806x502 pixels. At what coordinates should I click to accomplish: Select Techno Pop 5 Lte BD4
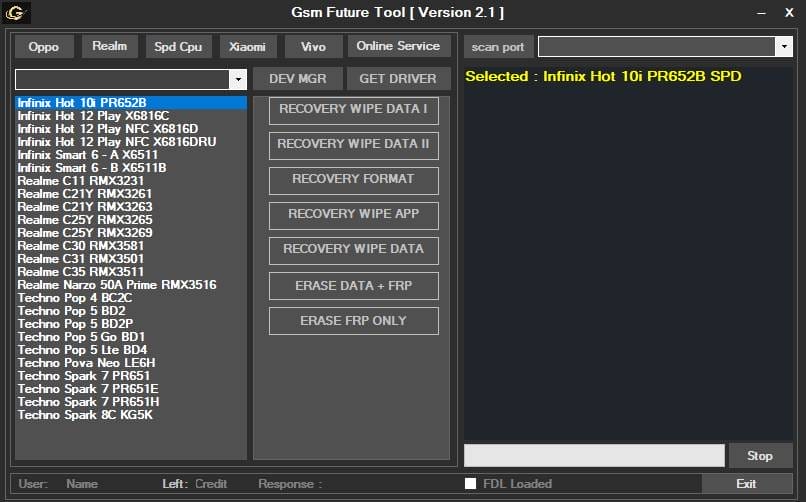pos(131,350)
